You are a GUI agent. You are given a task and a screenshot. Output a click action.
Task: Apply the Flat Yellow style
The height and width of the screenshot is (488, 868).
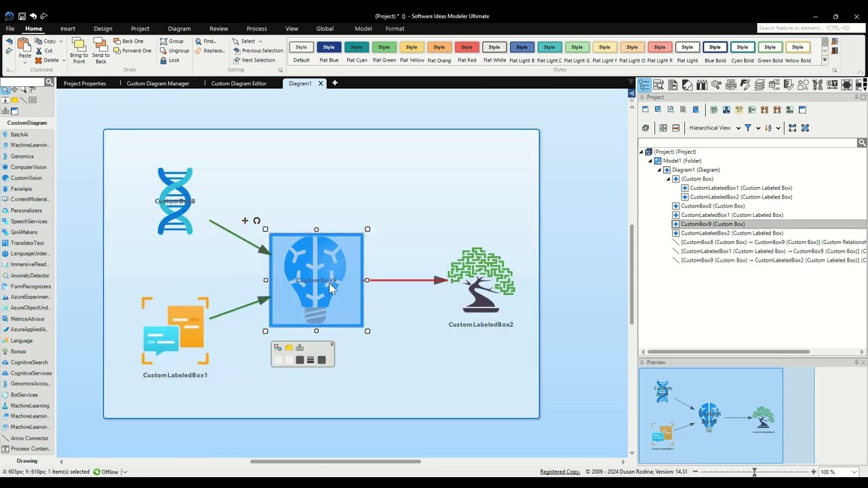coord(412,52)
